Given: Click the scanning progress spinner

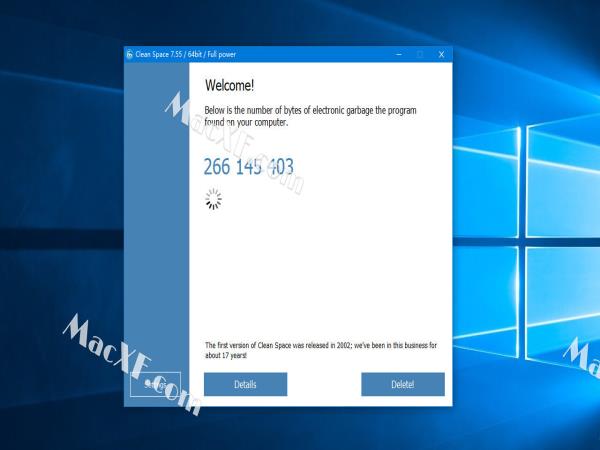Looking at the screenshot, I should click(213, 199).
